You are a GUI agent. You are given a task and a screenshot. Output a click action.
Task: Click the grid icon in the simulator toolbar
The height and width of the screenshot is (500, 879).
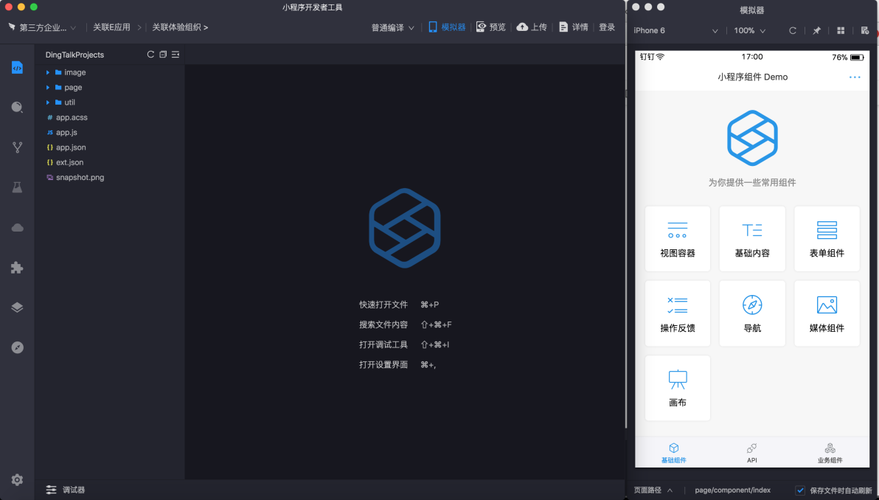point(841,31)
